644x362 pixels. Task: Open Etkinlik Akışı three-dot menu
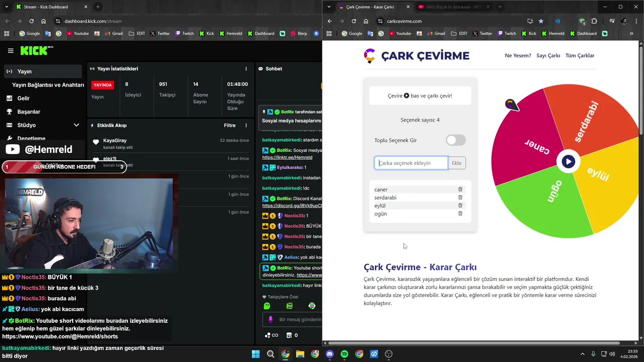coord(246,126)
